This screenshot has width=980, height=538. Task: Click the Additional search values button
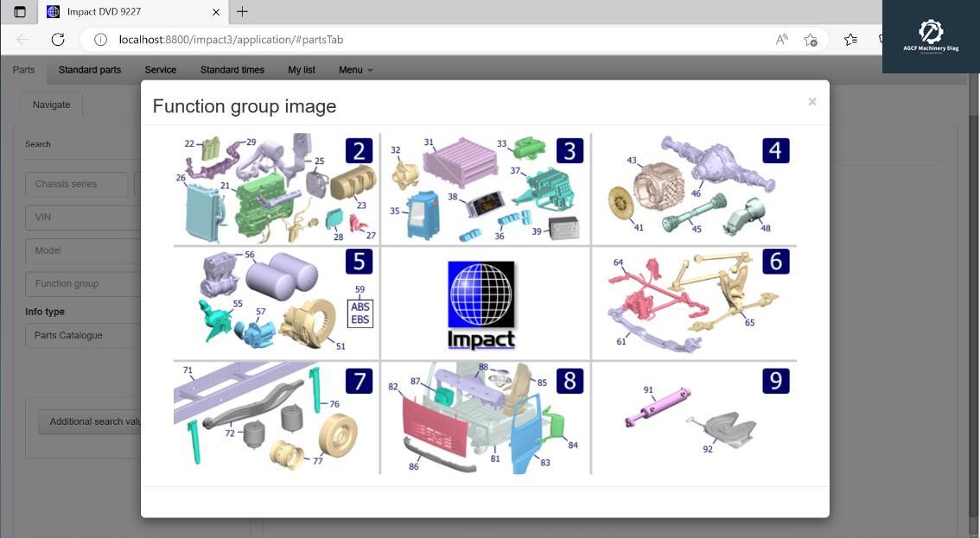pyautogui.click(x=90, y=421)
